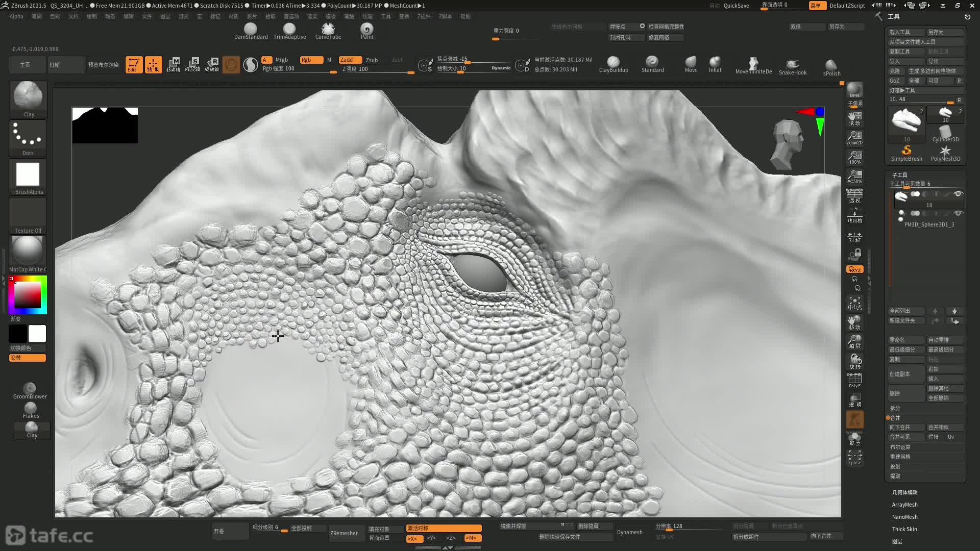This screenshot has height=551, width=980.
Task: Select the CurveTube brush
Action: coord(328,31)
